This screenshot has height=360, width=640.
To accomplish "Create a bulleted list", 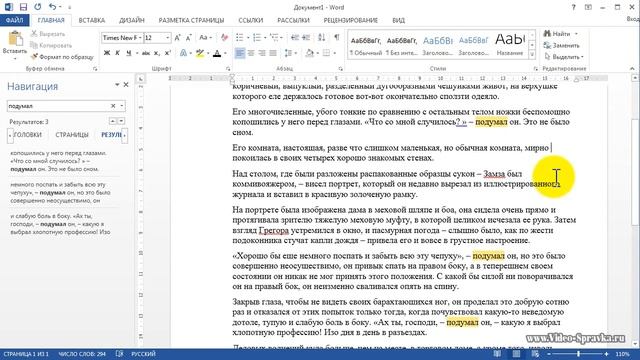I will [240, 38].
